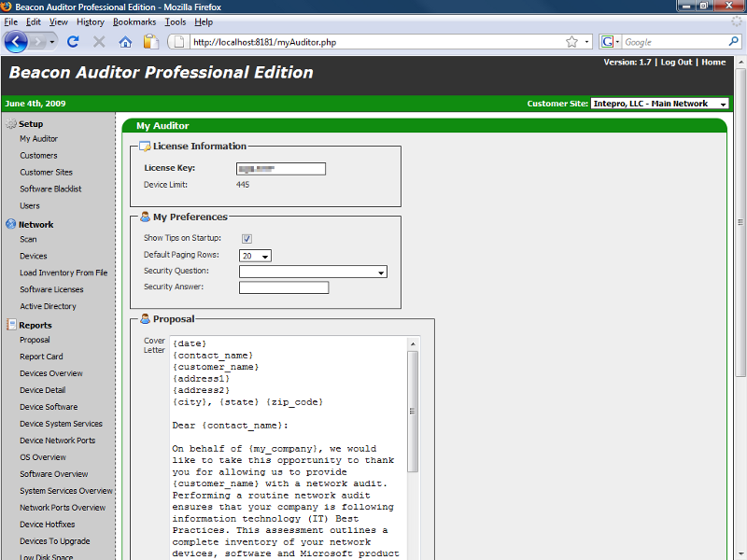
Task: Open the address bar history dropdown arrow
Action: pyautogui.click(x=586, y=42)
